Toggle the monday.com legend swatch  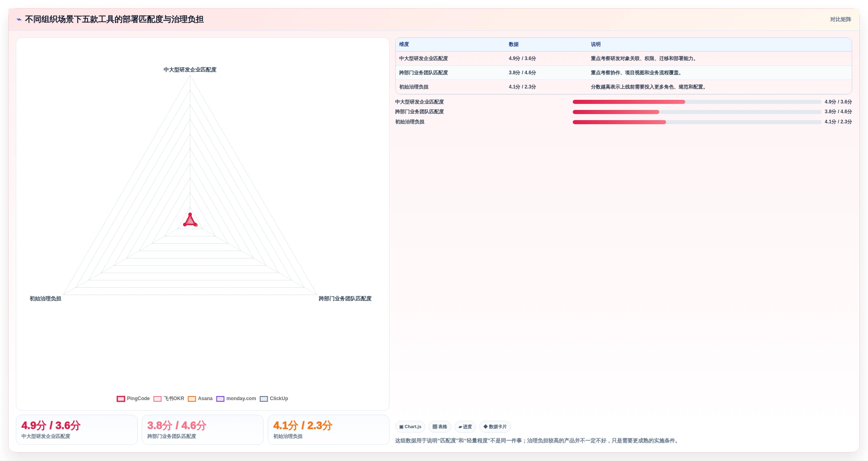tap(220, 399)
